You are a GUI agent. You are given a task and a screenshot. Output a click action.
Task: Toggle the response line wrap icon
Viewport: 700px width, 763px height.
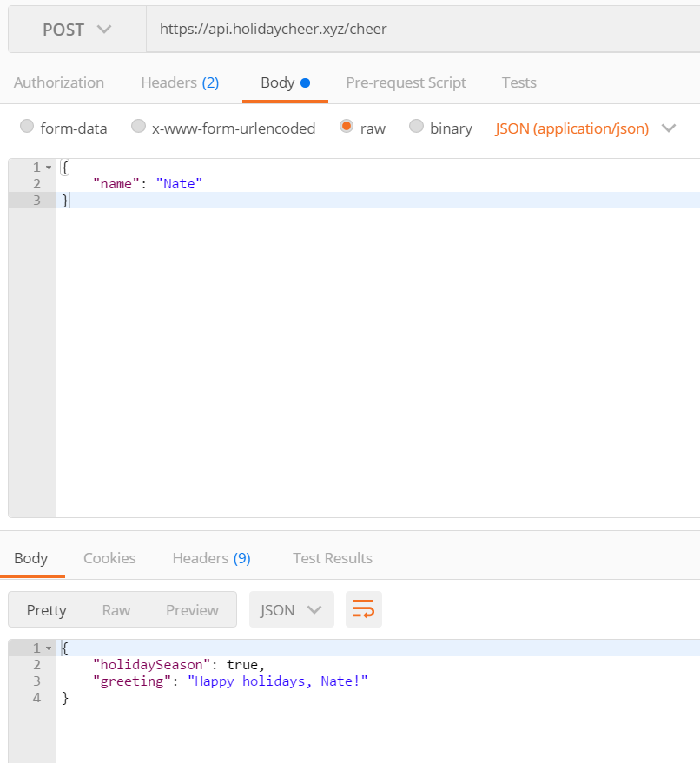pos(364,609)
